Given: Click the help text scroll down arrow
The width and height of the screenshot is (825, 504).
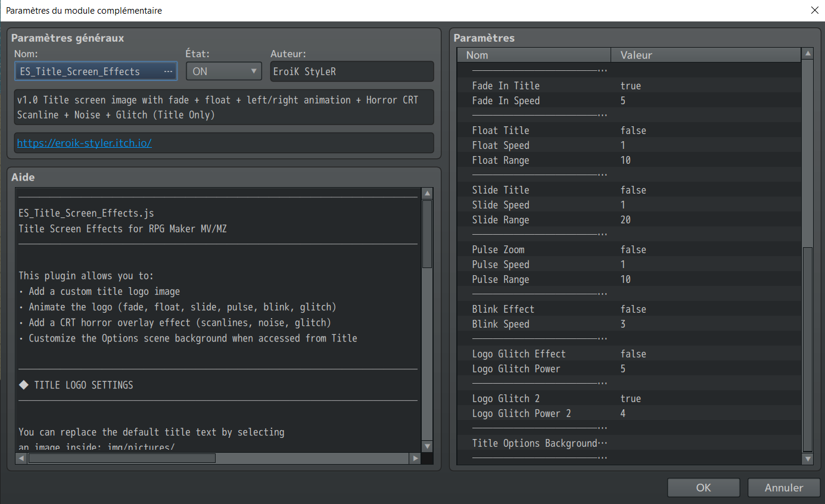Looking at the screenshot, I should coord(426,446).
